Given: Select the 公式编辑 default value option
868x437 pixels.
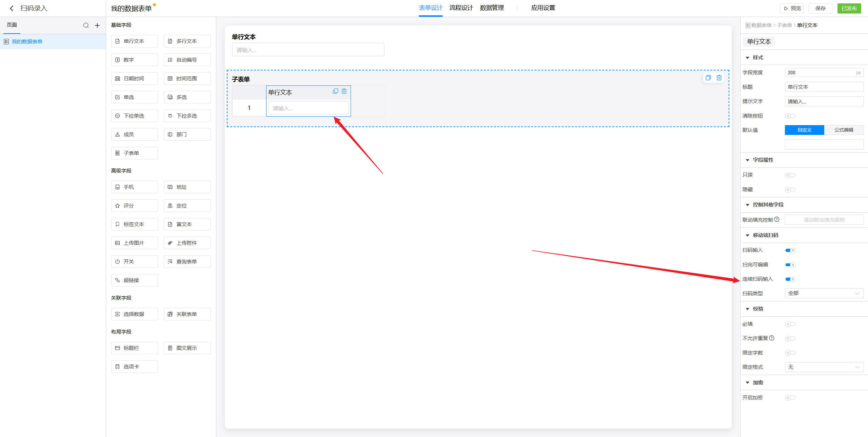Looking at the screenshot, I should coord(844,130).
